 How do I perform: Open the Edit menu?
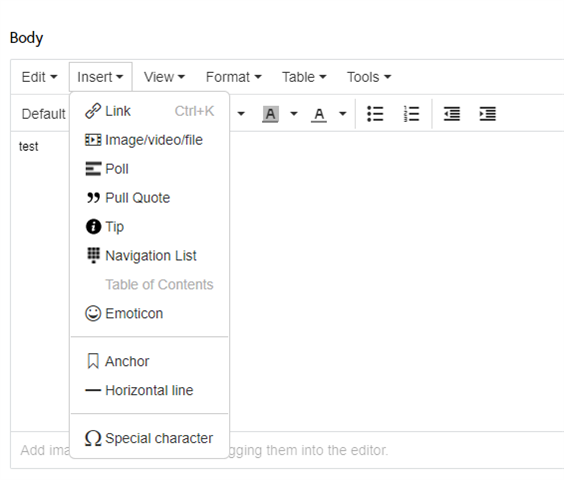click(39, 77)
